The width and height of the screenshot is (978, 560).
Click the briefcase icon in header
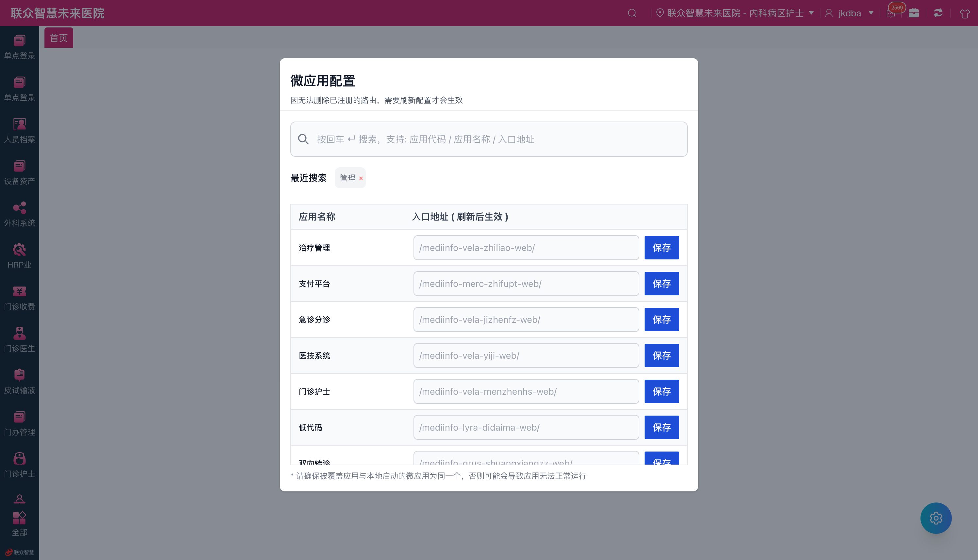[x=914, y=13]
